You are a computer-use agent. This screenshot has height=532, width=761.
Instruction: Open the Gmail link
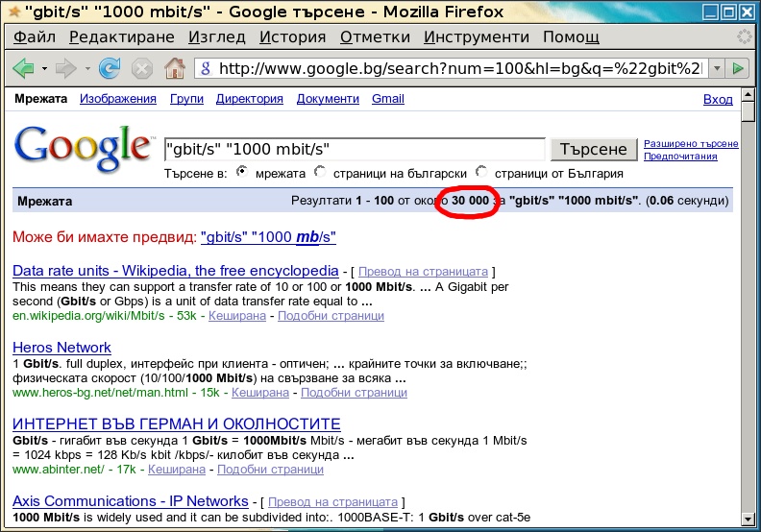388,99
